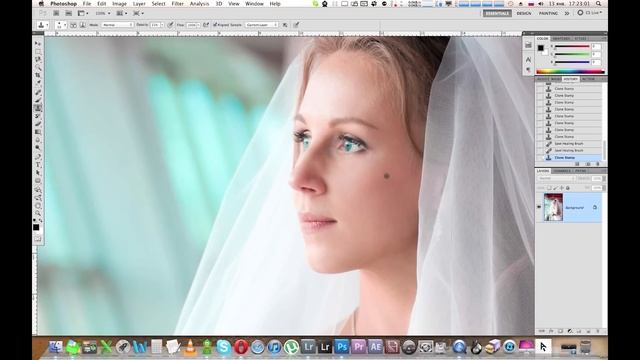
Task: Open the Analysis menu
Action: (199, 4)
